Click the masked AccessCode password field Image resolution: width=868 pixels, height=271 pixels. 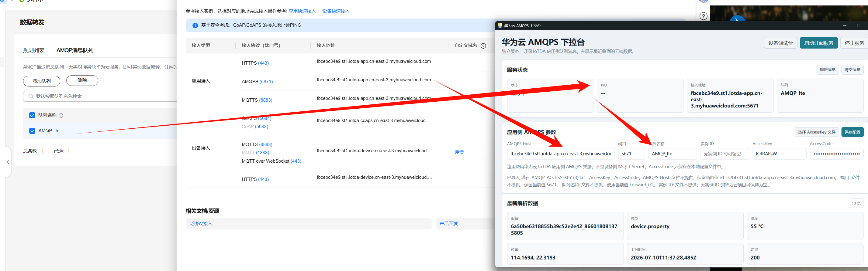[x=836, y=154]
